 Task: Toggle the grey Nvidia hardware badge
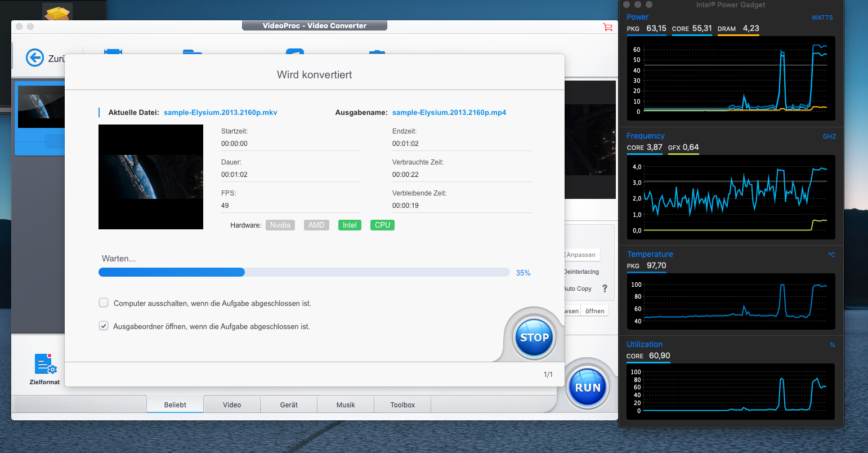point(280,225)
